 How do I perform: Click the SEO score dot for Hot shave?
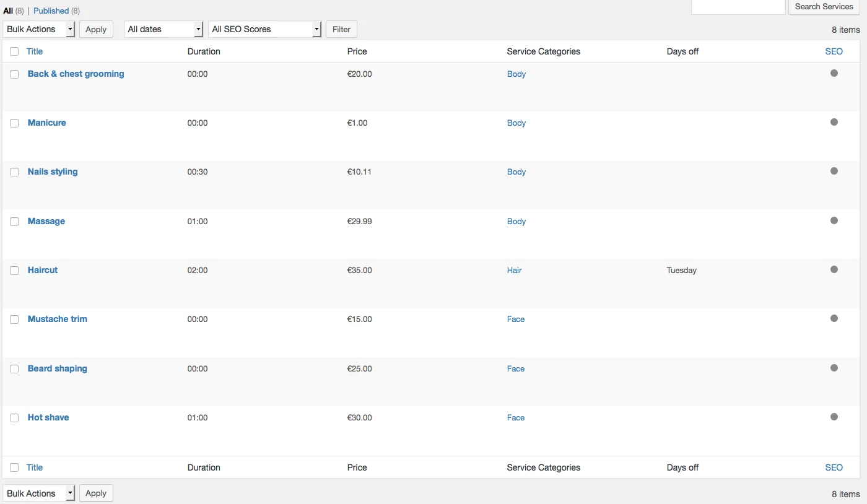click(x=834, y=417)
